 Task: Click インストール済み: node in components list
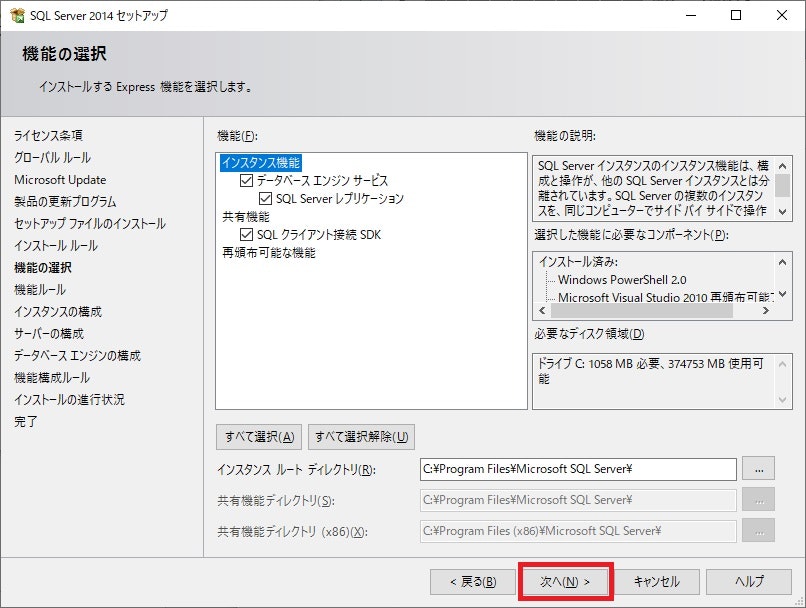[578, 262]
